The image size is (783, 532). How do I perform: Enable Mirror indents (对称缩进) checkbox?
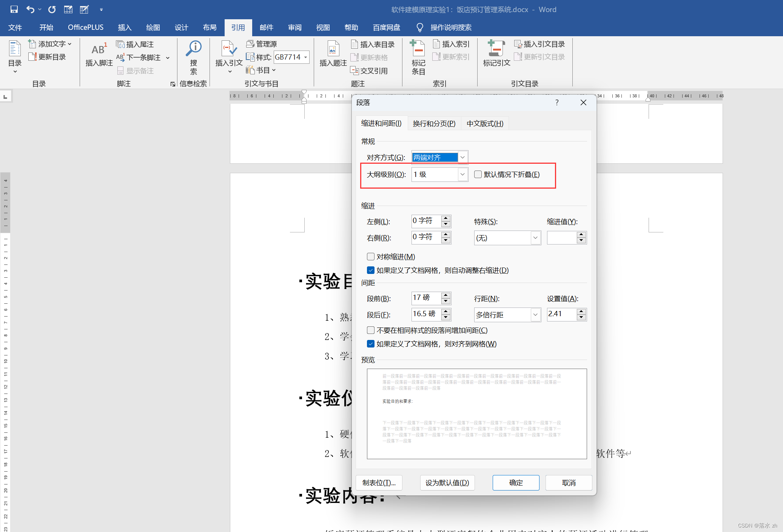coord(371,257)
